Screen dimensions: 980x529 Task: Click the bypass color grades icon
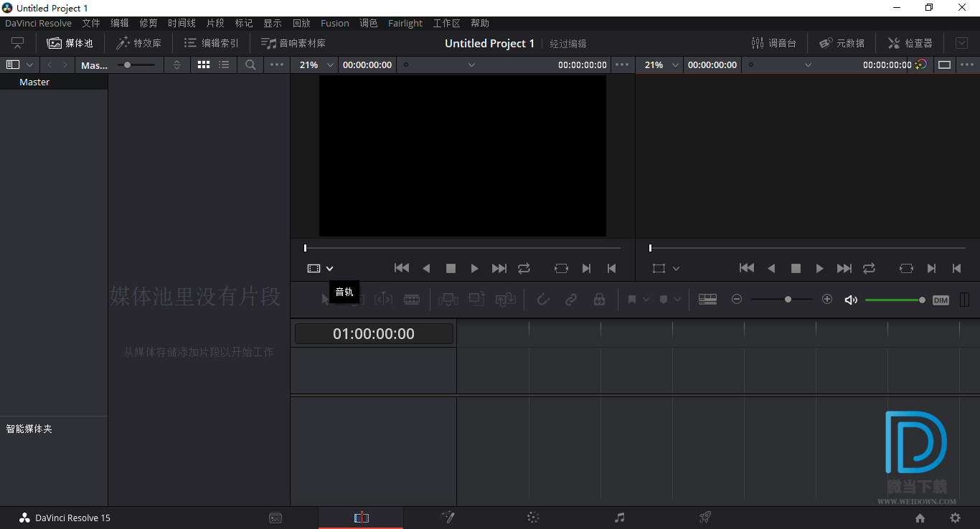921,65
